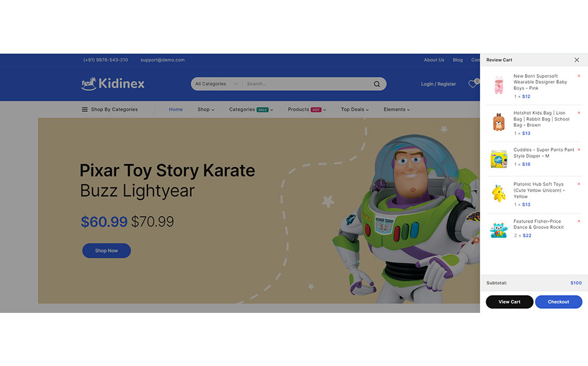Remove Hotshot Kids Bag from cart
588x366 pixels.
(x=579, y=113)
